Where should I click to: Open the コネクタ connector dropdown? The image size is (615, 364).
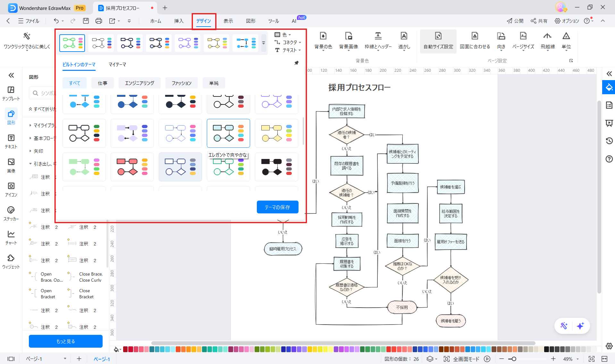288,42
